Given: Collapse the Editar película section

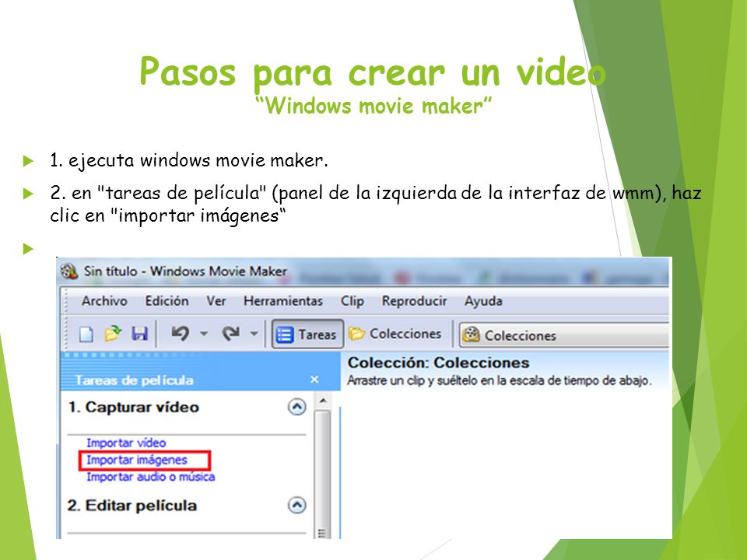Looking at the screenshot, I should coord(296,506).
